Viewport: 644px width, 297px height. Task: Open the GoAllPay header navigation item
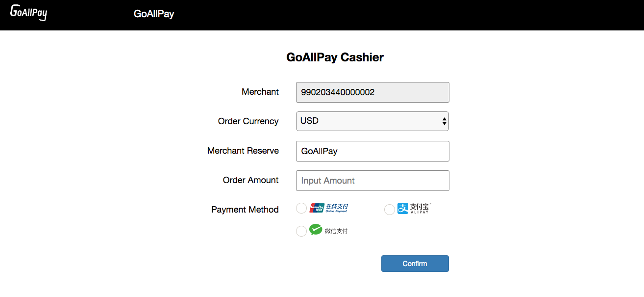pyautogui.click(x=154, y=14)
